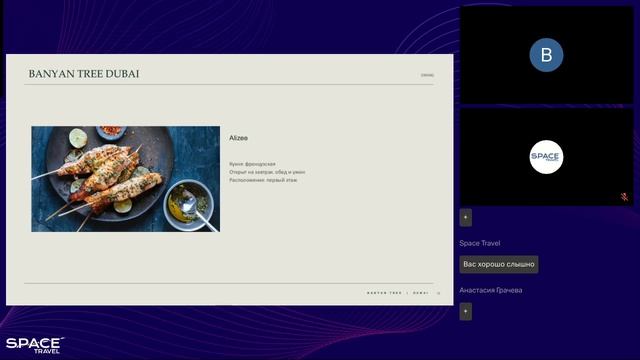Click the 'Вас хорошо слышно' chat message
Viewport: 640px width, 360px height.
pos(499,264)
